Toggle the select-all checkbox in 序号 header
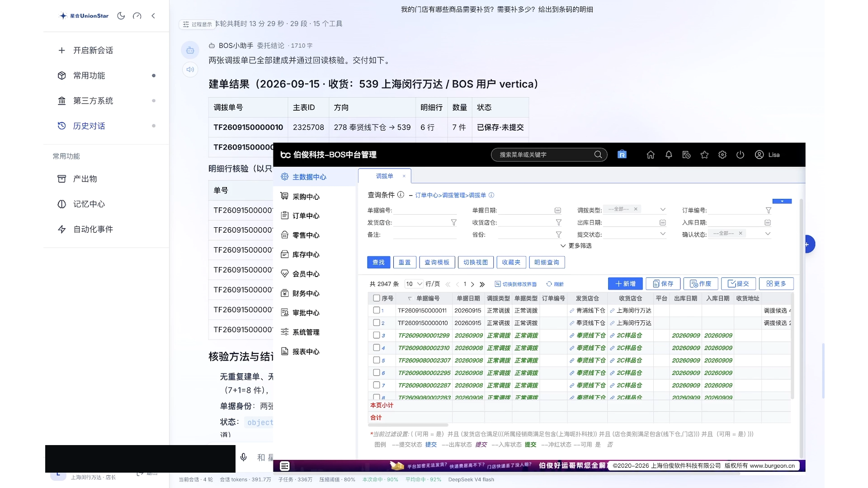 point(376,298)
